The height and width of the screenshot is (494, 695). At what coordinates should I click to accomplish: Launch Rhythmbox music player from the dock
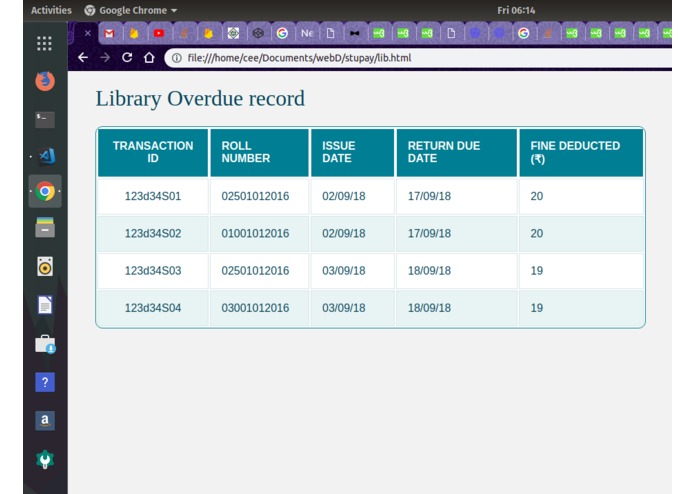point(45,267)
